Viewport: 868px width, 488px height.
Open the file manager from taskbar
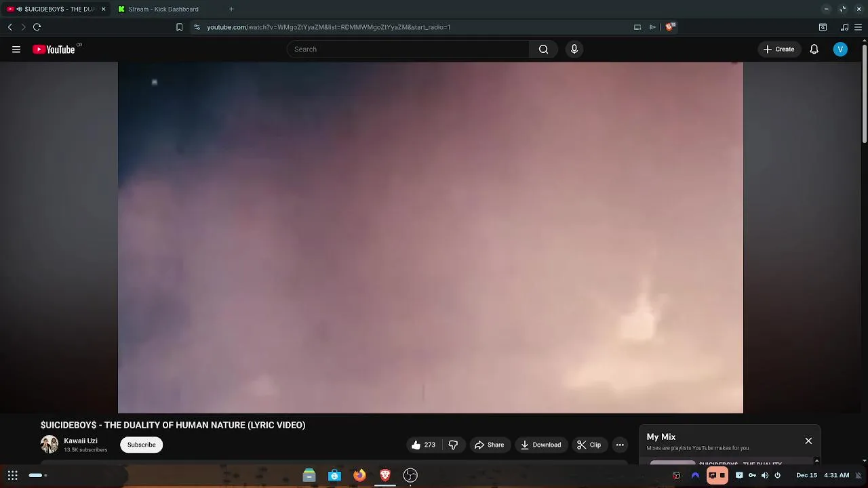(309, 475)
